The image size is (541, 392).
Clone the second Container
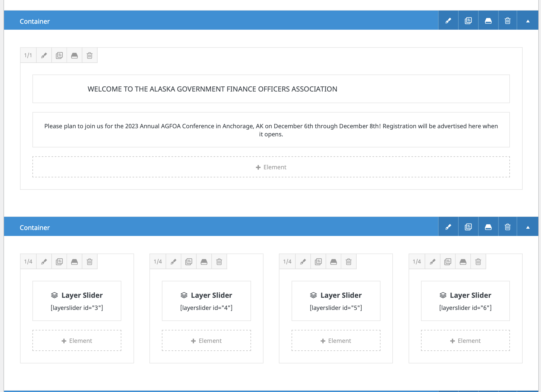pos(468,227)
